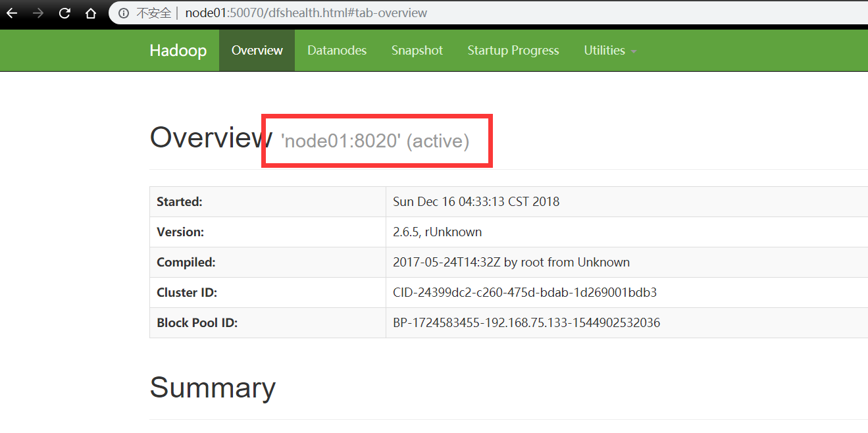Select the block pool ID beginning BP-1724583455
Screen dimensions: 868x433
(526, 323)
